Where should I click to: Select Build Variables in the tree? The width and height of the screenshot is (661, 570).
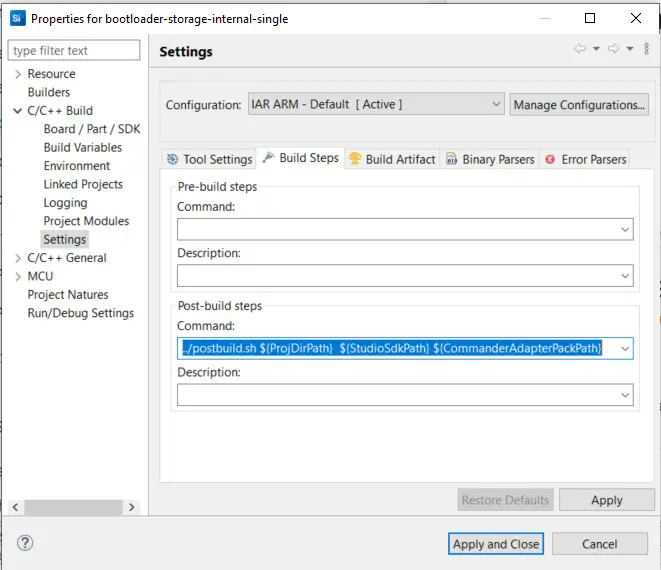click(83, 147)
